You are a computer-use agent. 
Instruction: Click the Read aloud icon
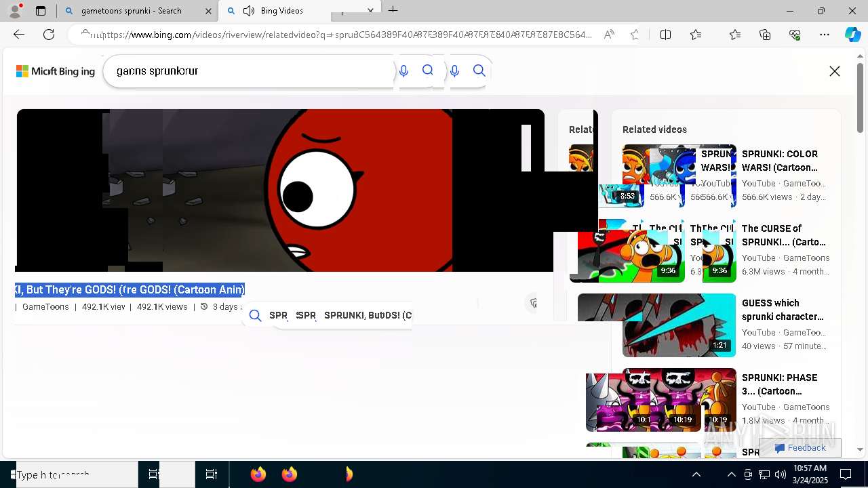[609, 35]
